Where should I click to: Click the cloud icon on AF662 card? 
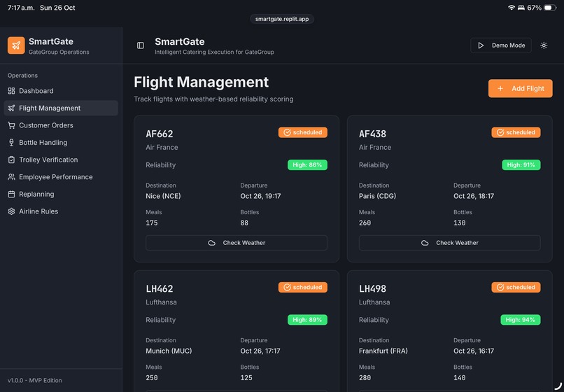tap(212, 243)
